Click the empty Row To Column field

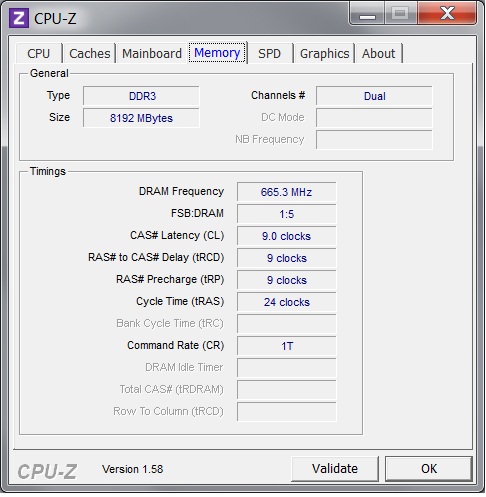[x=287, y=412]
